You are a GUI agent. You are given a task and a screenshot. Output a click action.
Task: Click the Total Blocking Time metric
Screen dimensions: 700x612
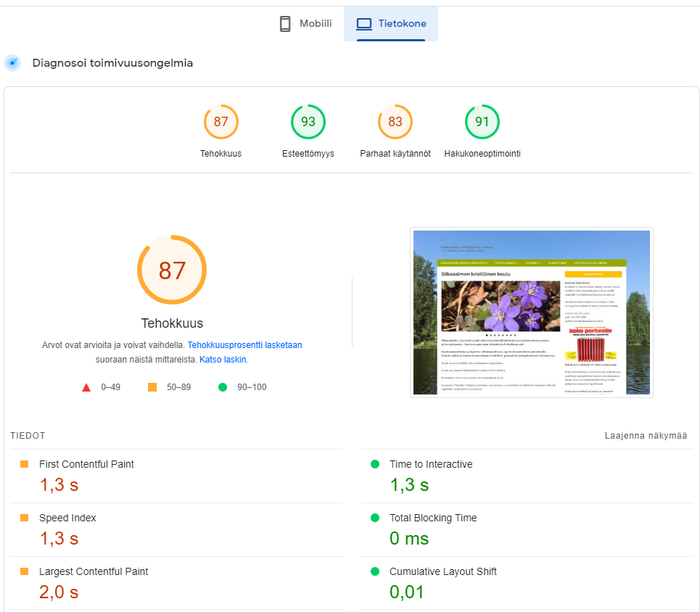click(x=527, y=530)
